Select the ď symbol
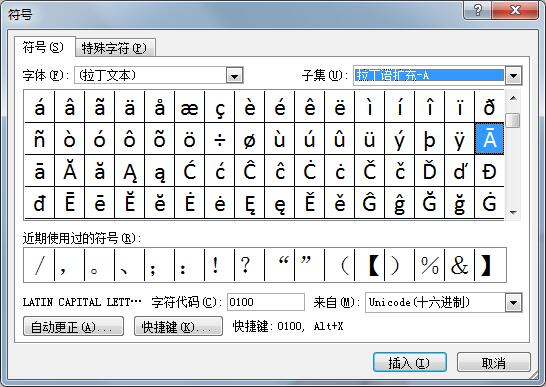This screenshot has width=546, height=387. pos(459,171)
